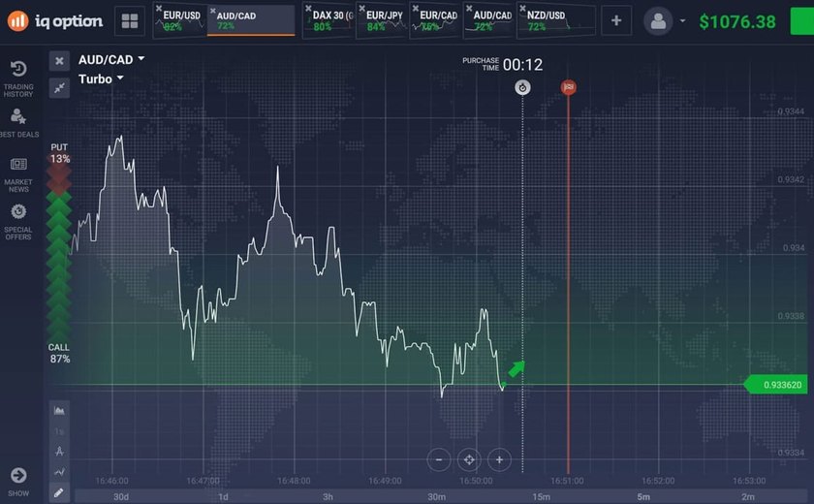Close the NZD/USD tab
The height and width of the screenshot is (504, 814).
click(522, 9)
